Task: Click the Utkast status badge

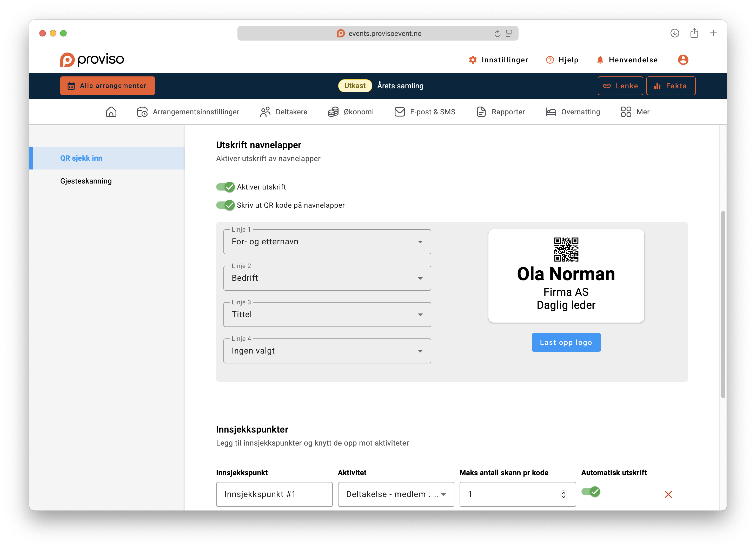Action: [355, 86]
